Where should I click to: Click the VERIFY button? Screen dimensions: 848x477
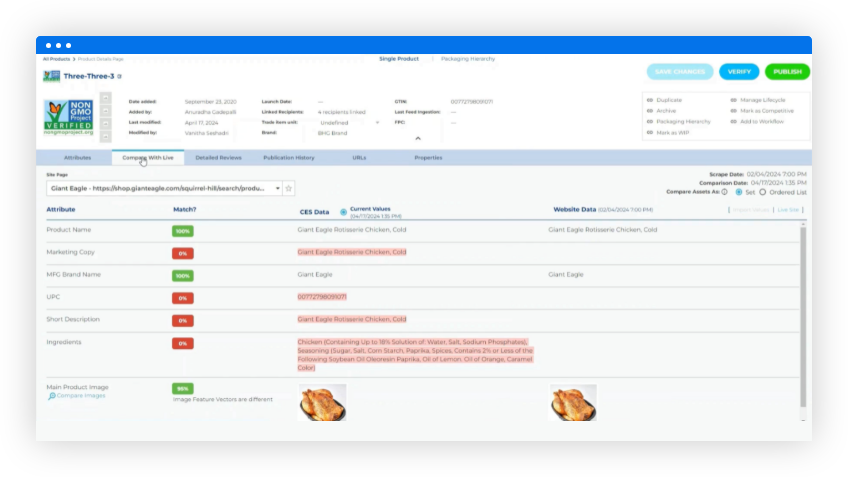(739, 72)
